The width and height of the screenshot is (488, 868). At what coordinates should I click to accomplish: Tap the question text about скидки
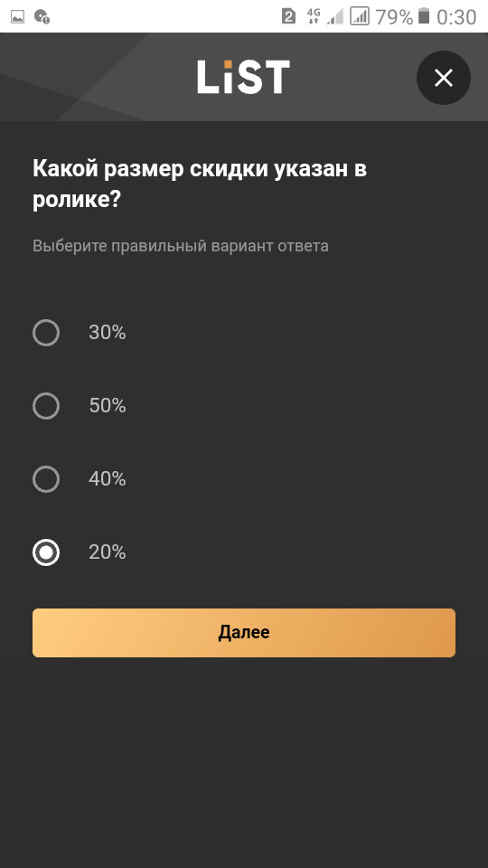click(200, 184)
